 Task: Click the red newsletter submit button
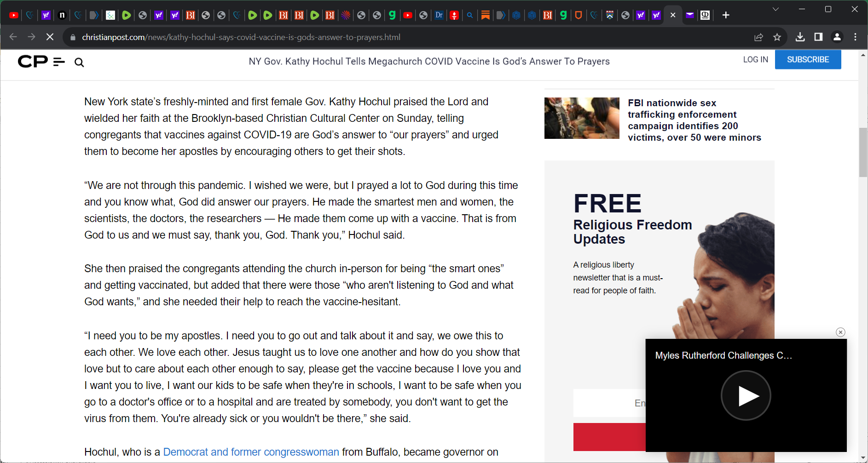point(609,437)
